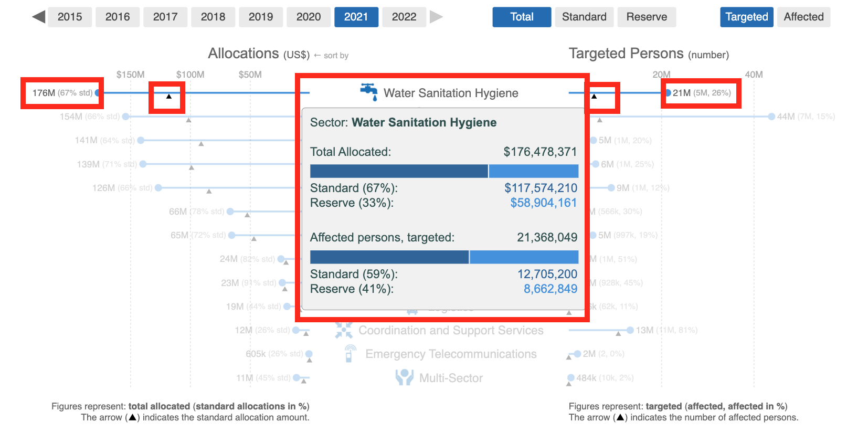Image resolution: width=868 pixels, height=443 pixels.
Task: Click the 65M (72% std) value label
Action: [198, 235]
